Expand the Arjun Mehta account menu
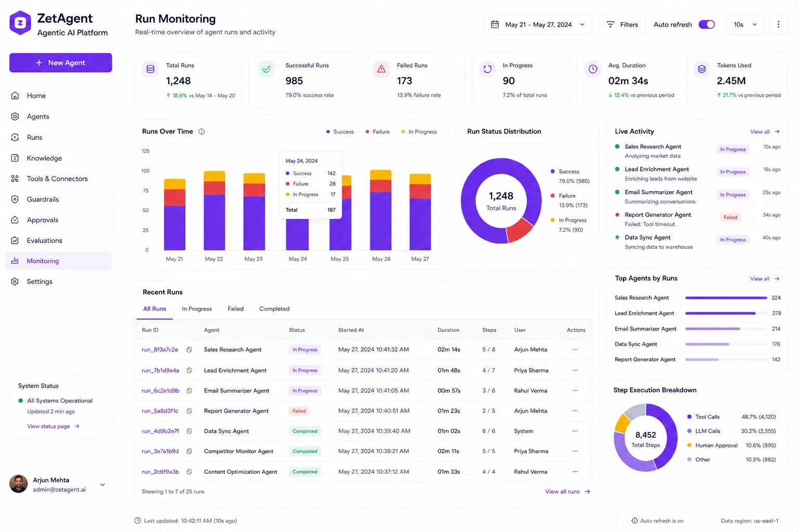Screen dimensions: 798x532 point(102,485)
